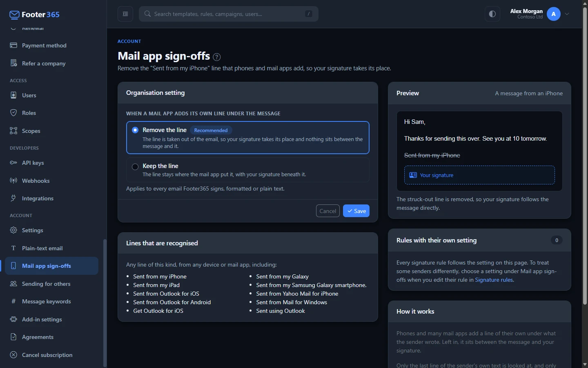Click the '0' count badge on Rules panel
The height and width of the screenshot is (368, 588).
(x=557, y=240)
